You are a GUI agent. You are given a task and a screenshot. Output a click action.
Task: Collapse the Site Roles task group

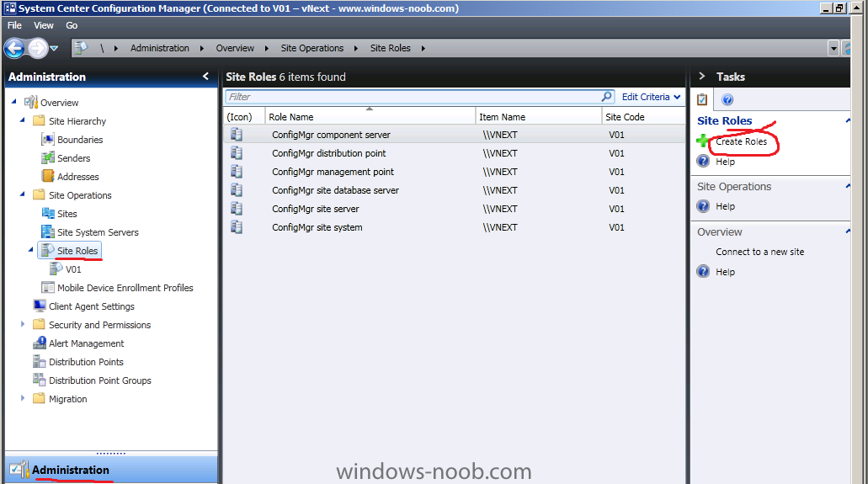[848, 120]
